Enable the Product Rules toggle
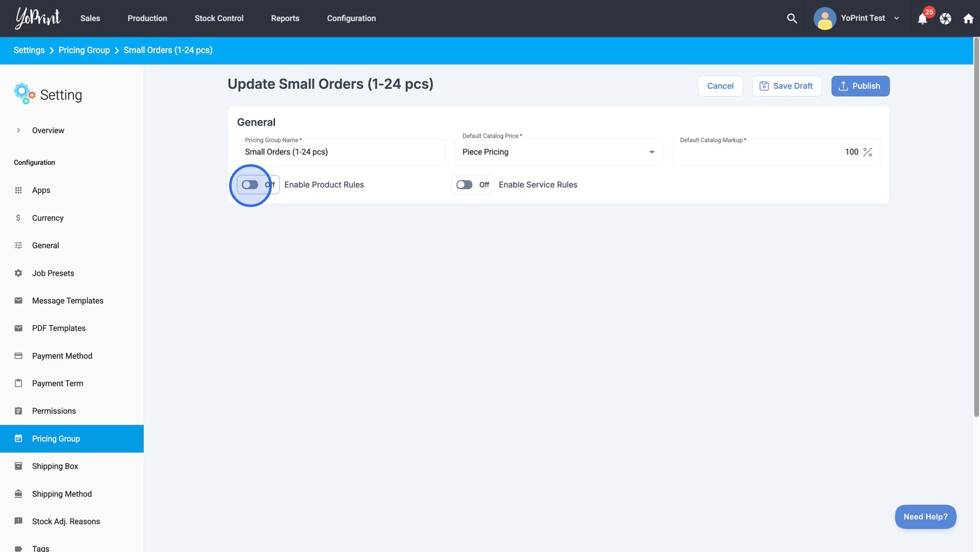 [x=250, y=185]
